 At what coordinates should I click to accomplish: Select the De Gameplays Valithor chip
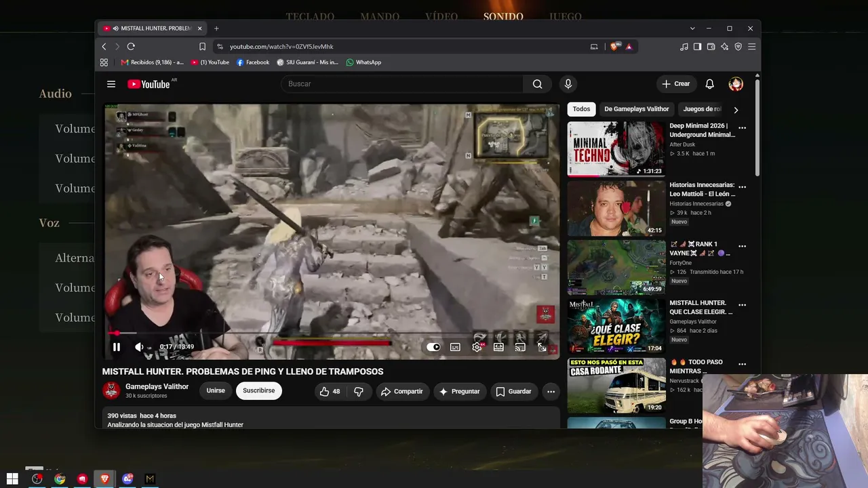click(637, 109)
